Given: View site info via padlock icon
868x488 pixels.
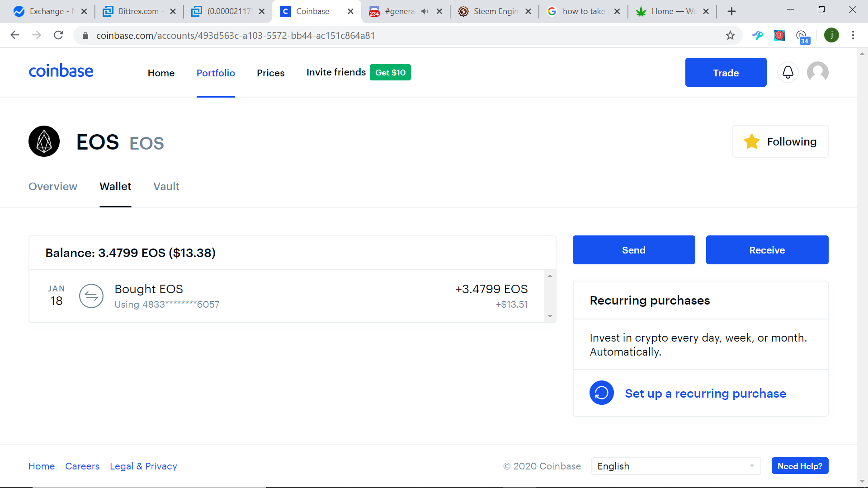Looking at the screenshot, I should [x=85, y=35].
